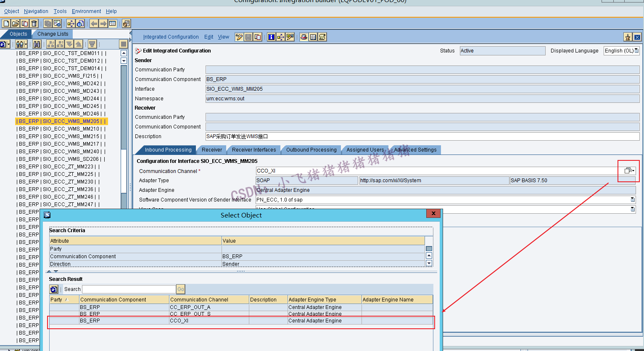Click the where-used arrows icon in main toolbar
This screenshot has width=644, height=351.
(x=71, y=24)
